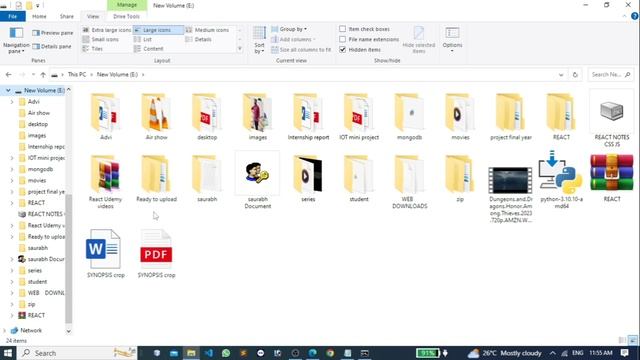The height and width of the screenshot is (360, 640).
Task: Switch to Tiles layout
Action: click(92, 49)
